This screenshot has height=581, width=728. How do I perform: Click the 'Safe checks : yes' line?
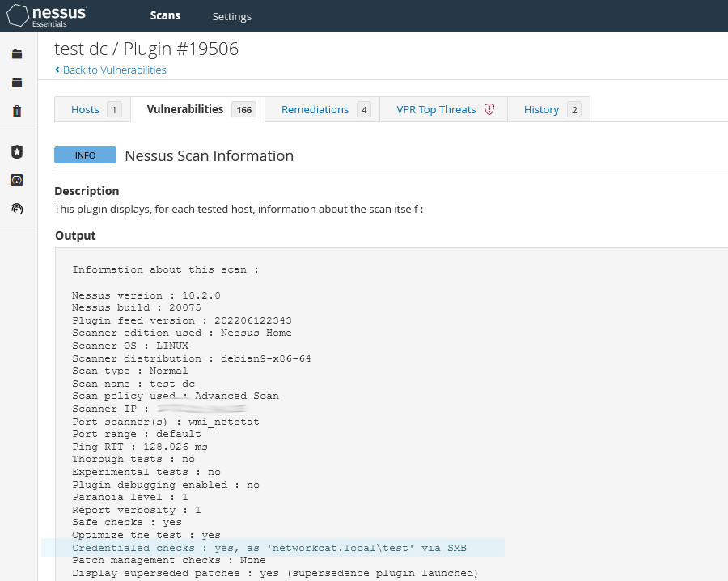(127, 522)
